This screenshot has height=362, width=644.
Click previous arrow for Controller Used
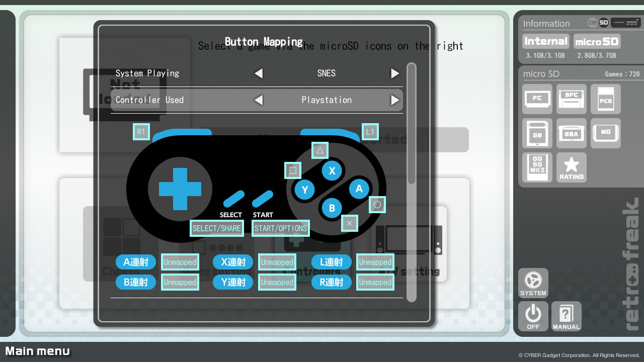tap(258, 100)
